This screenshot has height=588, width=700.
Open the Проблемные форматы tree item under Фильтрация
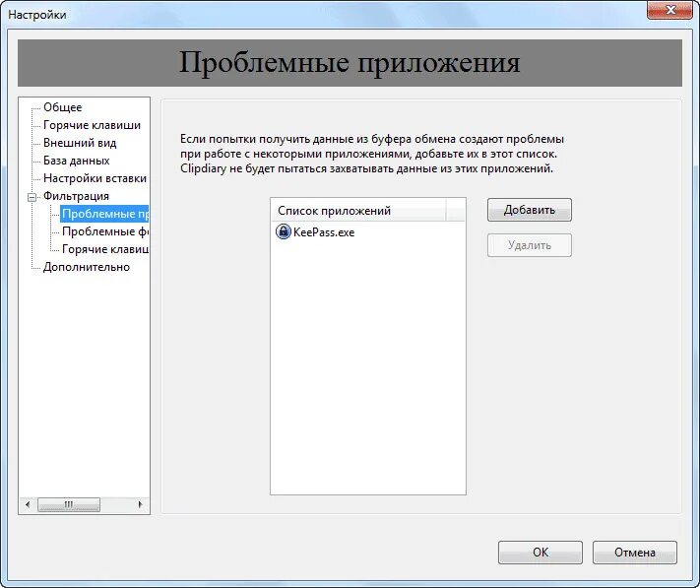(x=105, y=231)
